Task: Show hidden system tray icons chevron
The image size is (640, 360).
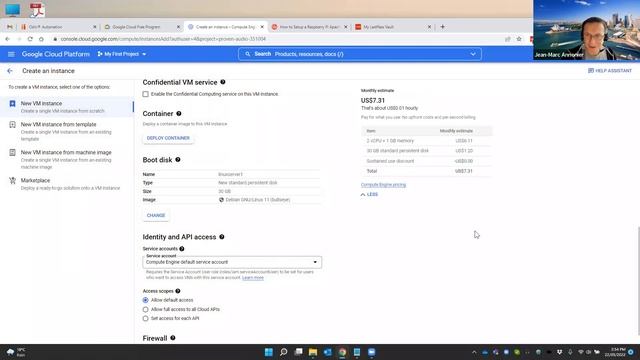Action: (x=474, y=352)
